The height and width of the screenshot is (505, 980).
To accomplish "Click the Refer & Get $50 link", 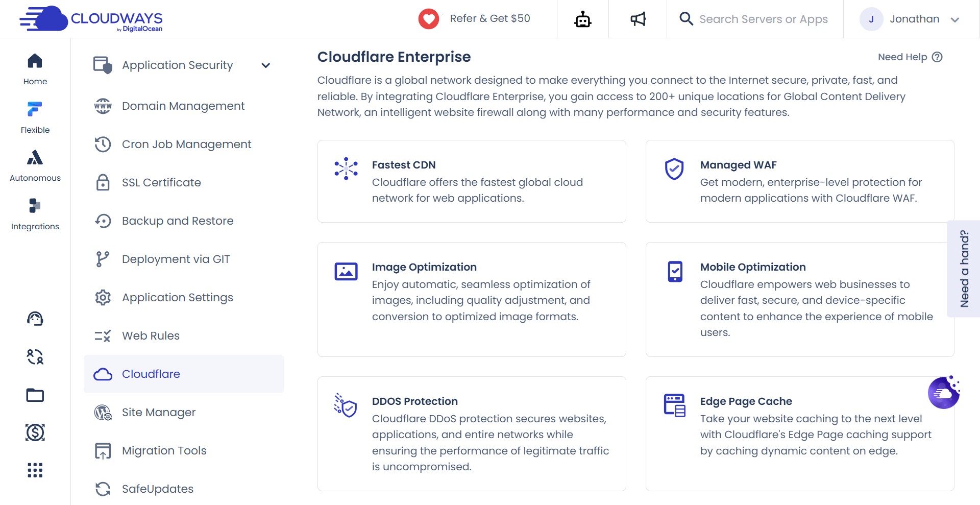I will click(x=491, y=18).
